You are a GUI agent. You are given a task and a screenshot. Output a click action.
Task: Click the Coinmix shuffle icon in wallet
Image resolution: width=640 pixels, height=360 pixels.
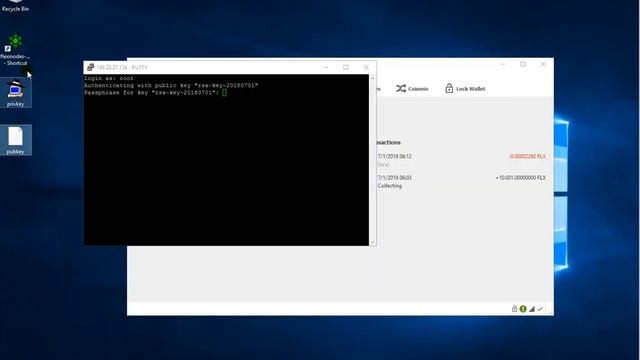click(401, 89)
